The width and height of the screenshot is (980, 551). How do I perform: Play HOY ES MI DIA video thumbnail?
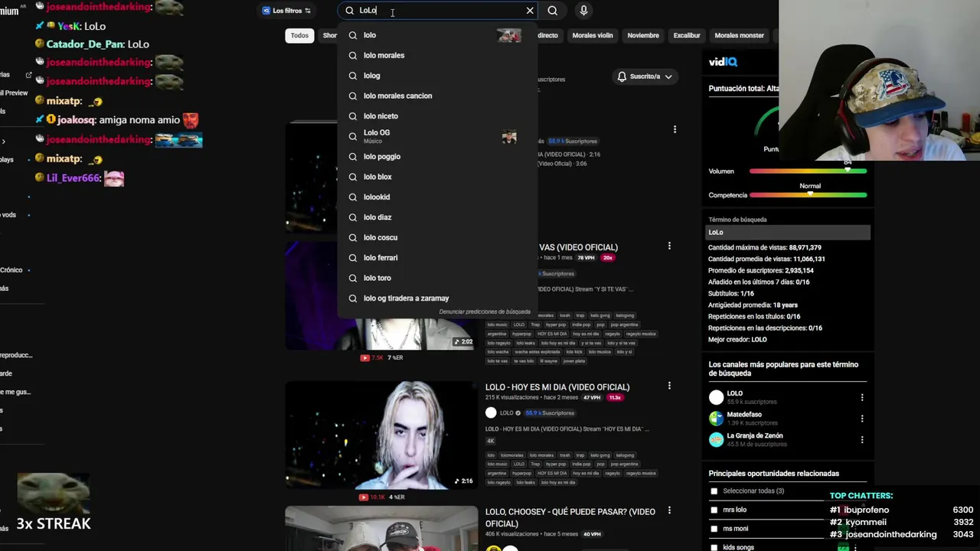(381, 435)
